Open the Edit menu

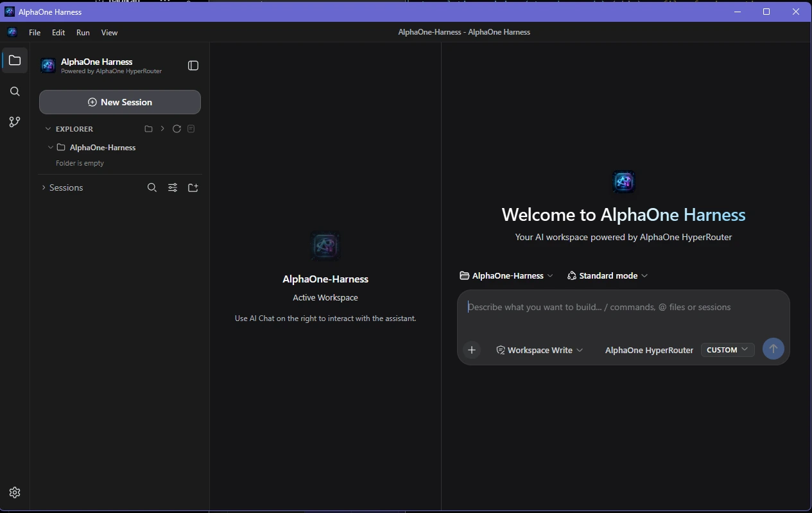(x=58, y=33)
